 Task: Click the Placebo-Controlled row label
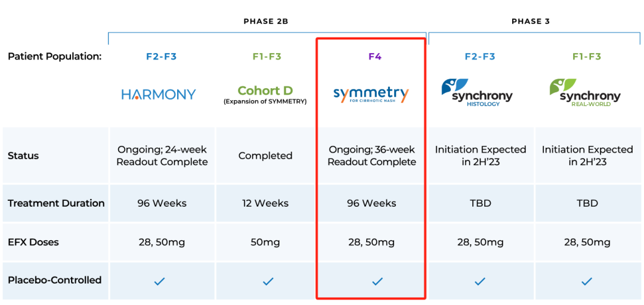55,280
